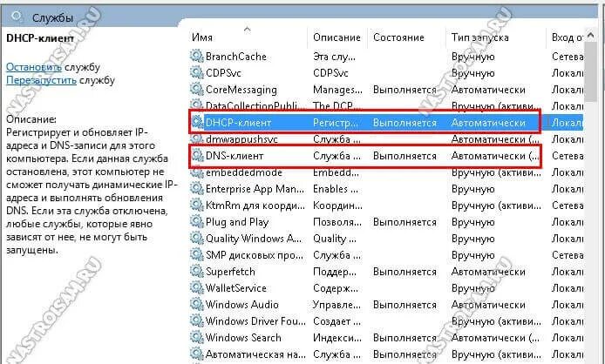
Task: Click the Windows Audio service gear icon
Action: tap(197, 305)
